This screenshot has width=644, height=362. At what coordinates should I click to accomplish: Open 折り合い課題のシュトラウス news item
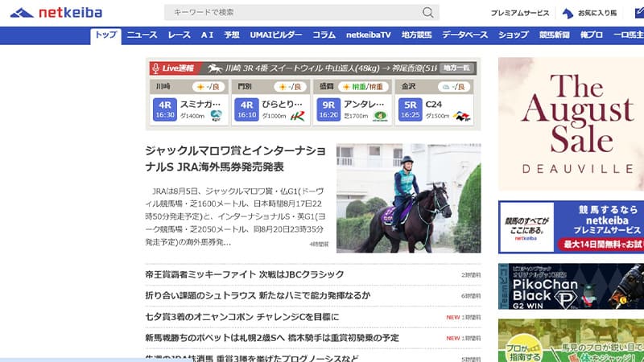pos(258,295)
